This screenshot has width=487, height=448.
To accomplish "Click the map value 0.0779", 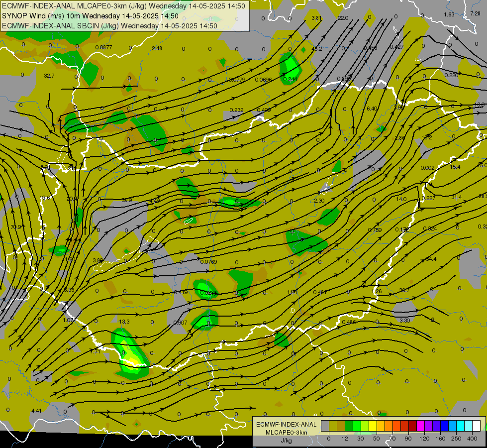I will point(237,80).
